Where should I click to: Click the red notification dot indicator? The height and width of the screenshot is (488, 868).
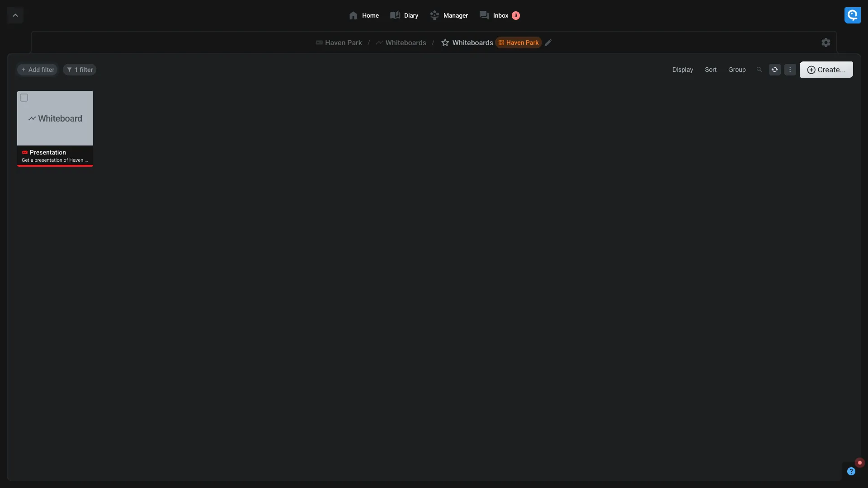click(860, 463)
